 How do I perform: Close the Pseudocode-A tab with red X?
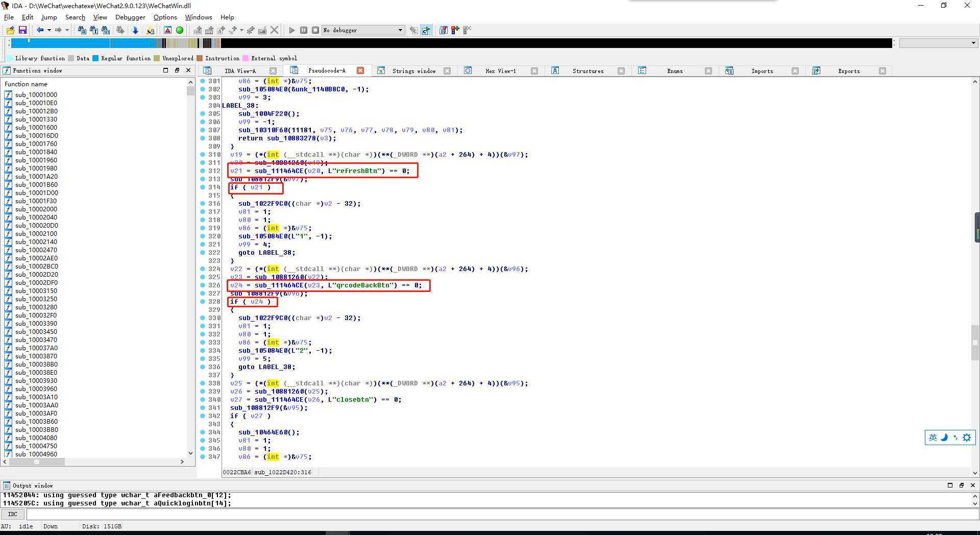(360, 70)
